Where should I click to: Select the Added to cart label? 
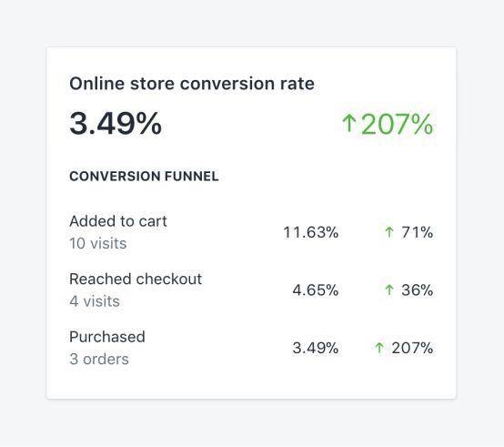(x=118, y=221)
